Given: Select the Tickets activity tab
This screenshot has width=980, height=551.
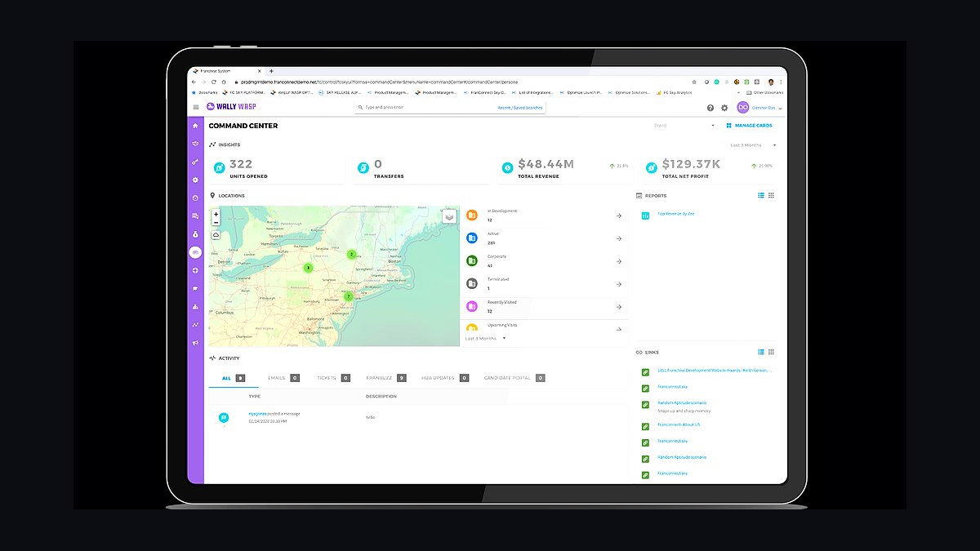Looking at the screenshot, I should tap(333, 378).
